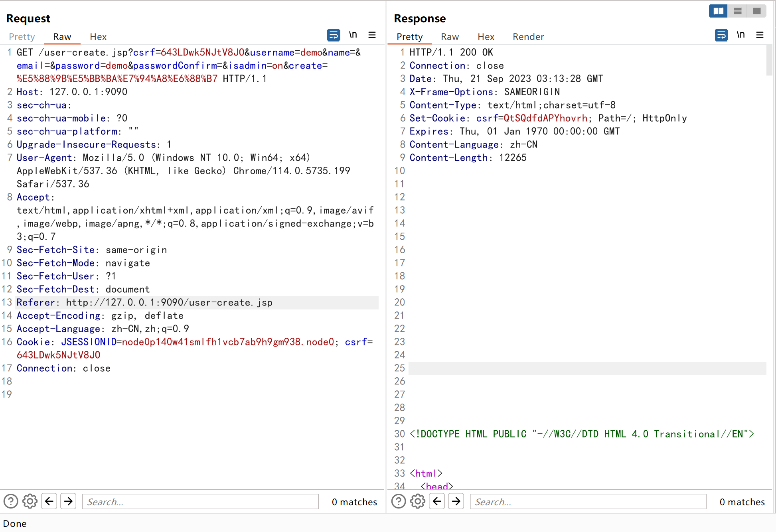Open Request search settings gear
Screen dimensions: 776x532
pyautogui.click(x=30, y=501)
